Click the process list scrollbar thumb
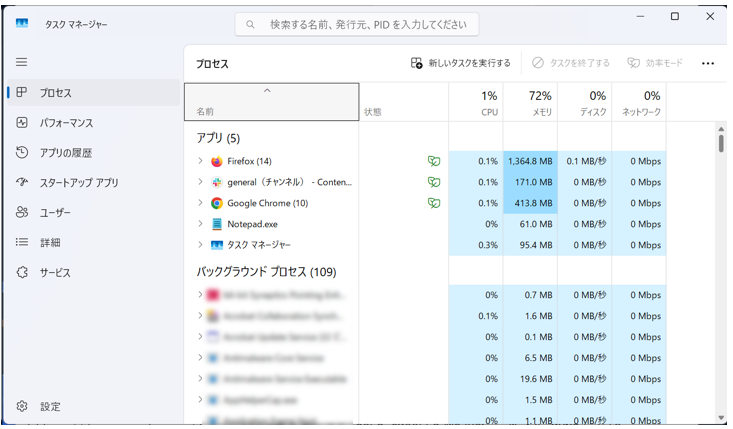The height and width of the screenshot is (429, 733). [x=721, y=143]
